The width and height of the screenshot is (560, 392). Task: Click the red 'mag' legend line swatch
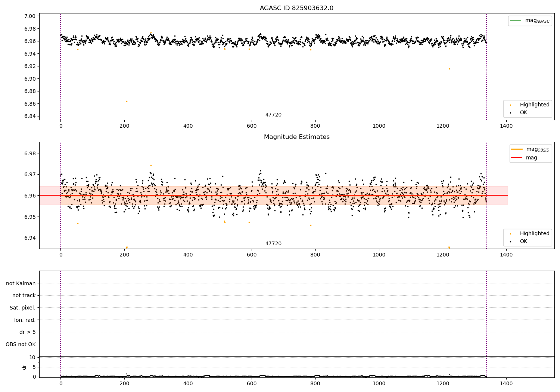(517, 158)
